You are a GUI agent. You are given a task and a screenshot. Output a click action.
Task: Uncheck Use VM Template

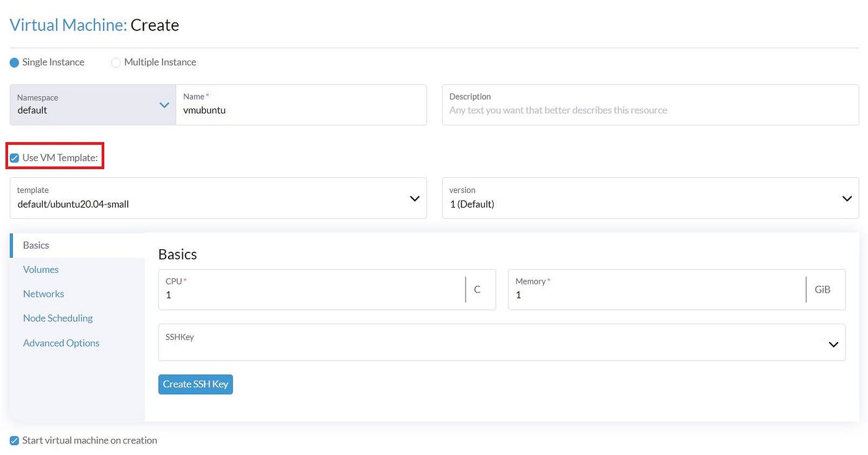coord(14,157)
